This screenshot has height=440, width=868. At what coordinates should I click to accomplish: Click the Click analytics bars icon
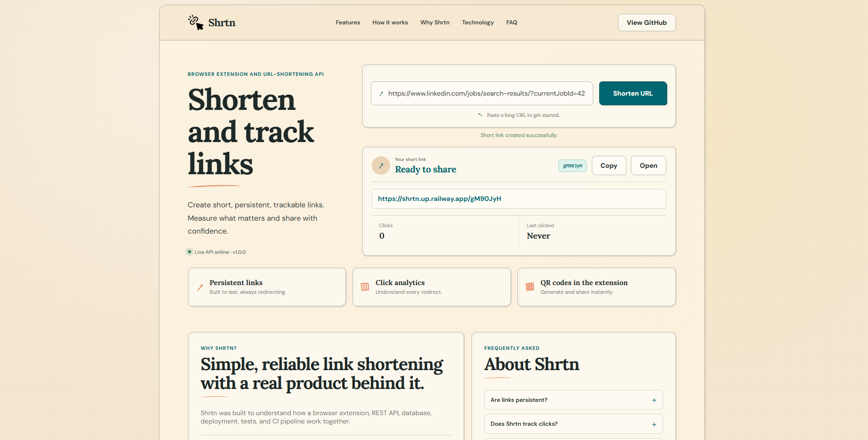365,287
